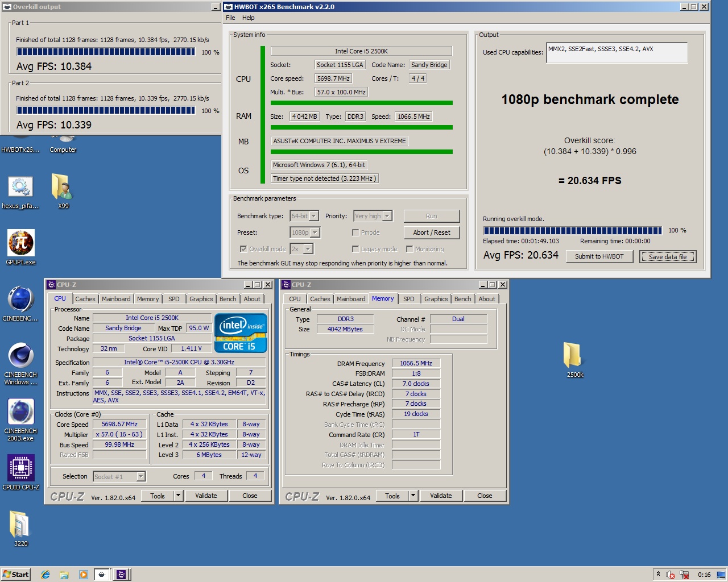Click the Instructions list in CPU-Z
728x582 pixels.
180,396
